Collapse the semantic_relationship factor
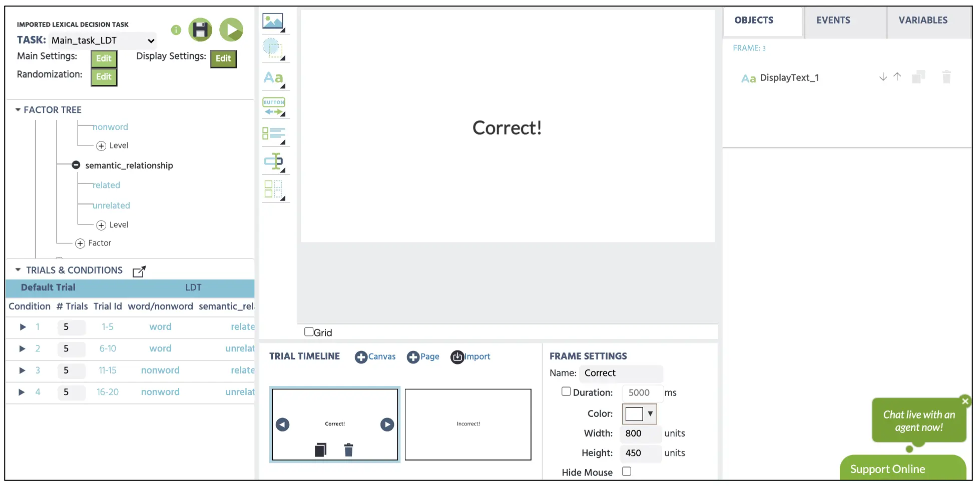Image resolution: width=980 pixels, height=486 pixels. pyautogui.click(x=76, y=165)
